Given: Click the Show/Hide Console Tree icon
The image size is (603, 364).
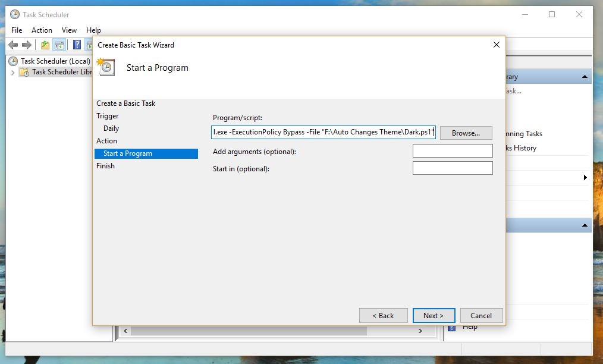Looking at the screenshot, I should click(x=59, y=45).
